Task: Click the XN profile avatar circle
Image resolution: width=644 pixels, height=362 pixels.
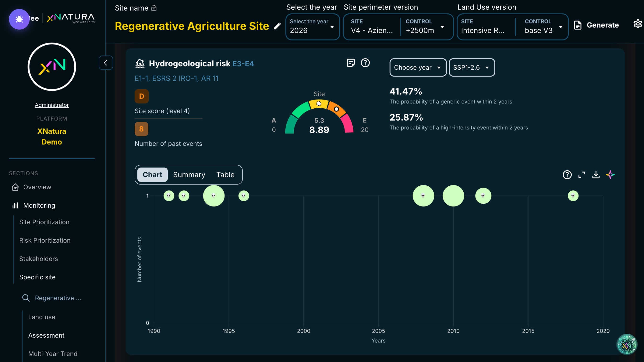Action: (x=52, y=67)
